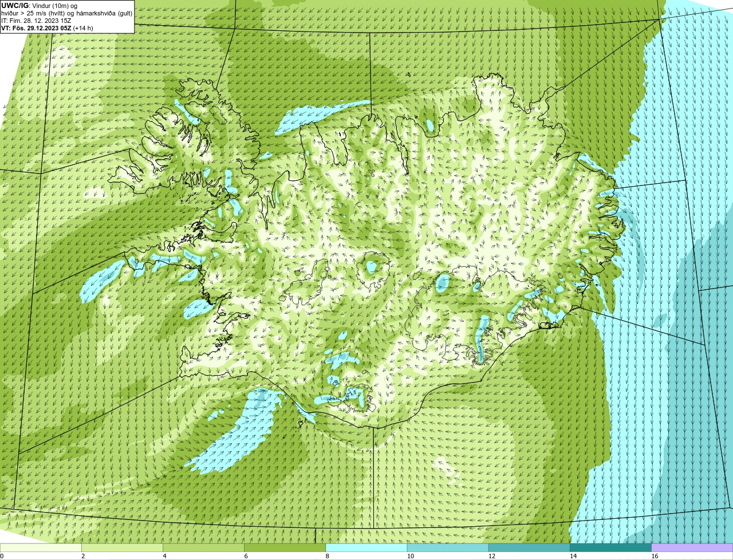Click the legend scale label "8"
This screenshot has width=733, height=560.
[327, 556]
